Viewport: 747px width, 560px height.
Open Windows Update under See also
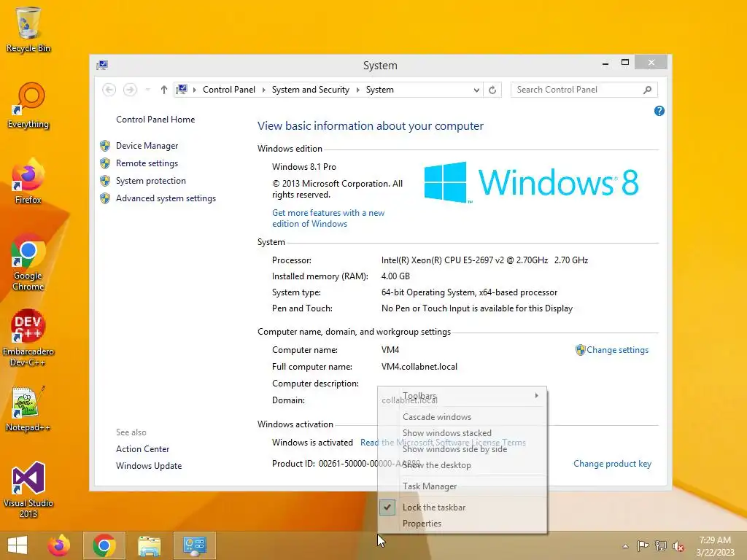[149, 466]
